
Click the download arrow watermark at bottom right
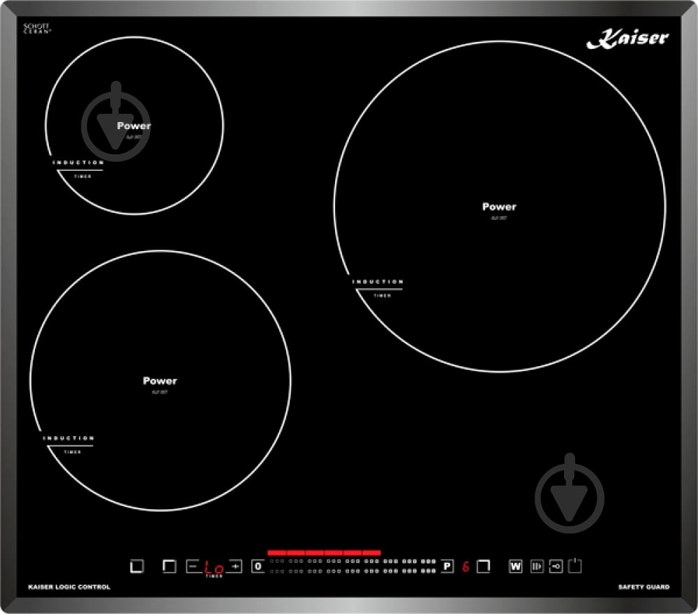pyautogui.click(x=570, y=494)
